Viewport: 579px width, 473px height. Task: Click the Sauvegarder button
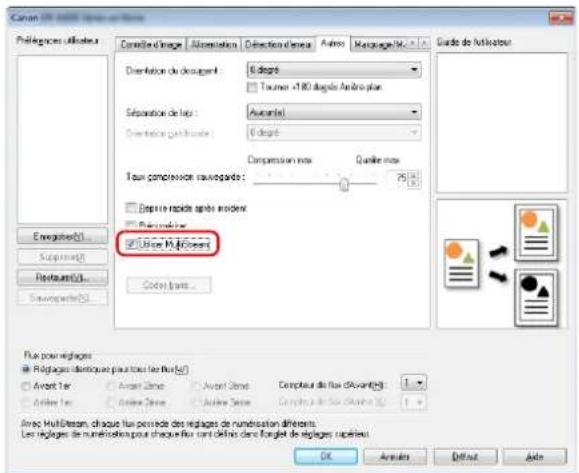[x=62, y=298]
